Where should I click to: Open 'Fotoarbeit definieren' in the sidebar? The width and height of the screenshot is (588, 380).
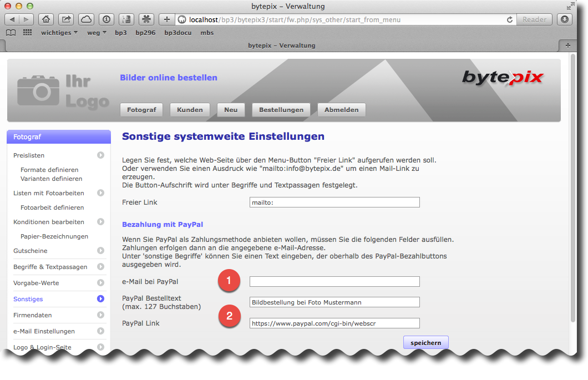click(52, 207)
